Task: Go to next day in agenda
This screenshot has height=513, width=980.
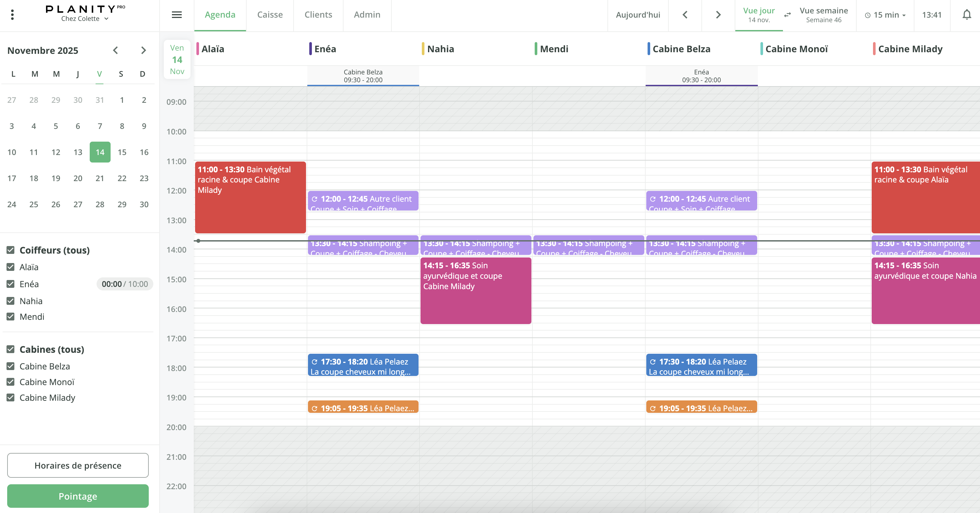Action: click(718, 15)
